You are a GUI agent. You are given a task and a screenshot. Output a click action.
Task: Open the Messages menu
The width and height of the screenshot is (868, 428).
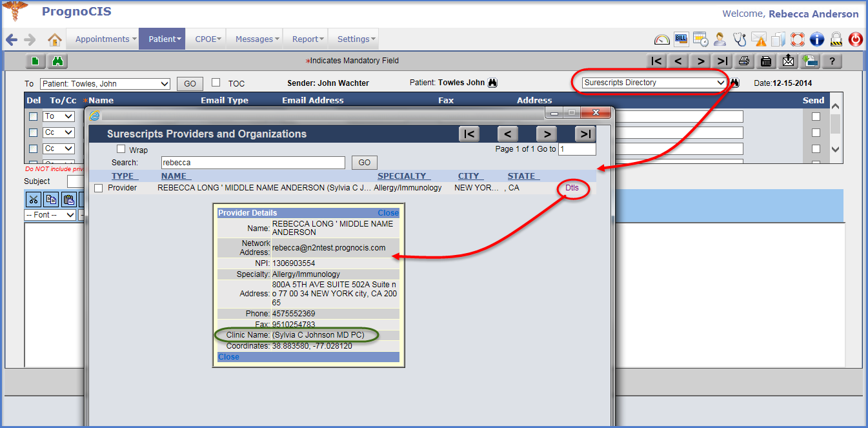coord(254,39)
